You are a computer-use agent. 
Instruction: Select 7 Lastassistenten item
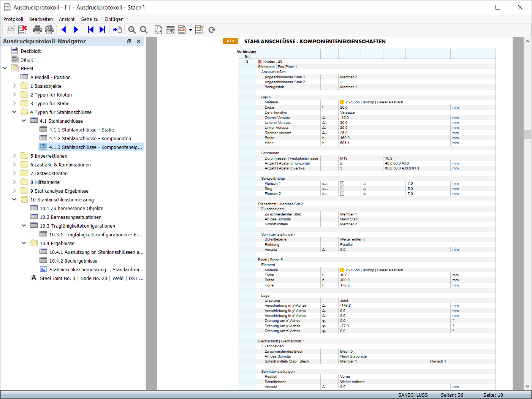(x=49, y=173)
